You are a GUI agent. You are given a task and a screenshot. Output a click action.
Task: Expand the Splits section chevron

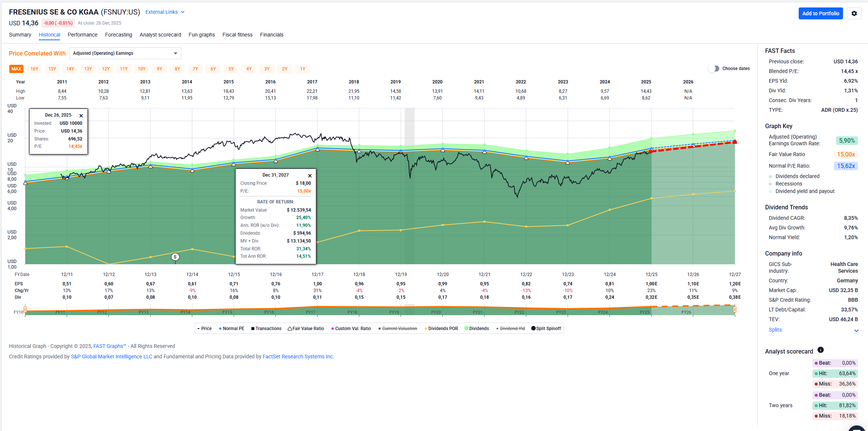coord(856,330)
